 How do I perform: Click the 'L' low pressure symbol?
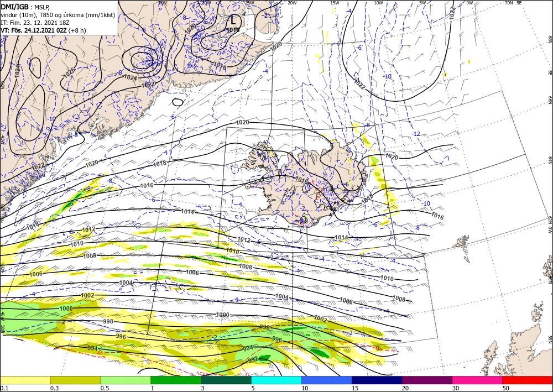233,20
